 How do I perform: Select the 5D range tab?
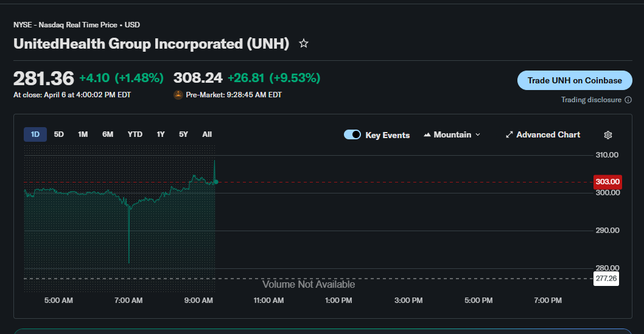[x=58, y=134]
